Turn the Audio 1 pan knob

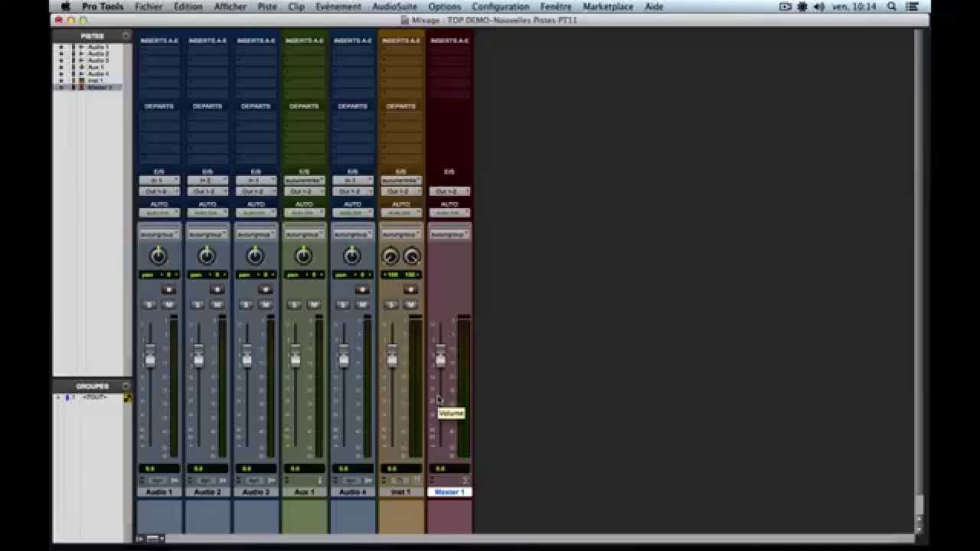click(158, 256)
